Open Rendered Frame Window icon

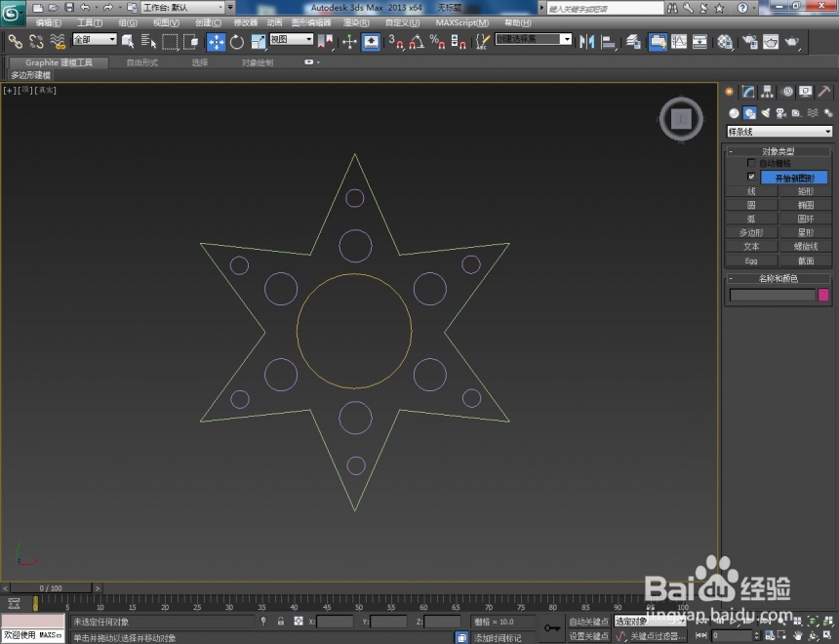click(x=771, y=41)
